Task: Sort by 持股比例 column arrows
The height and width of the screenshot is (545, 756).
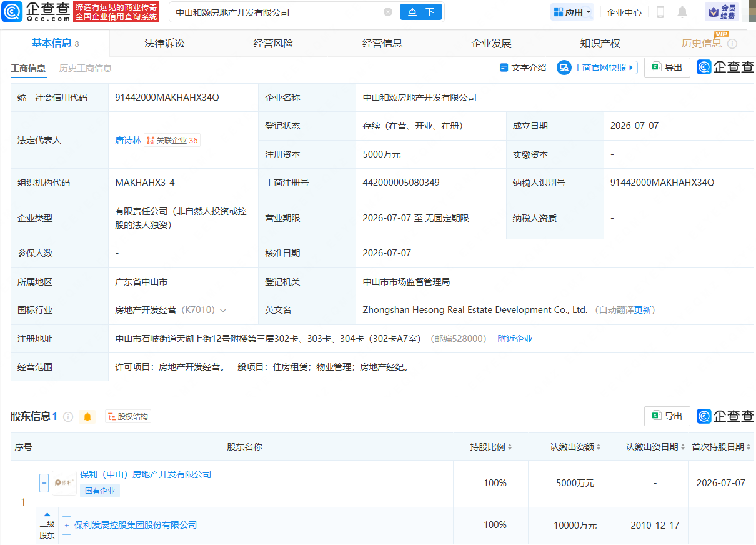Action: (x=509, y=447)
